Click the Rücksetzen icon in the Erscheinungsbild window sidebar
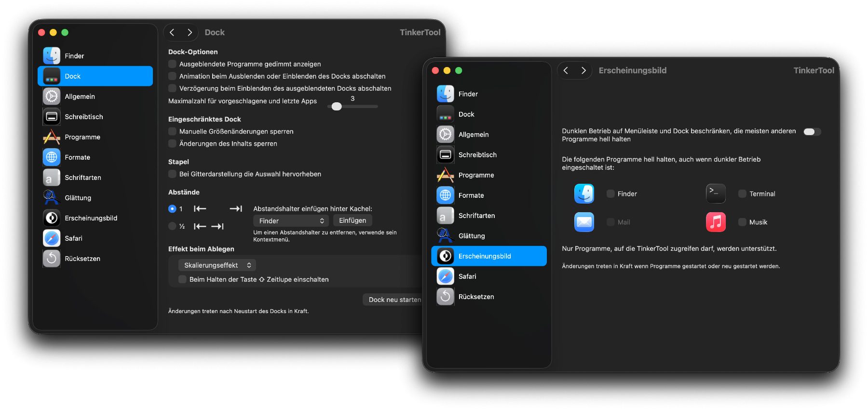Screen dimensions: 868x410 [x=445, y=297]
